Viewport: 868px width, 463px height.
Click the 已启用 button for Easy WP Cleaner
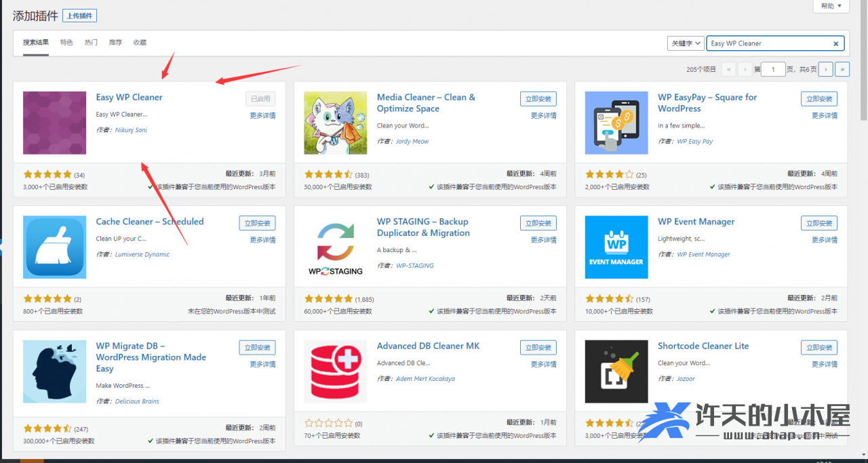260,99
